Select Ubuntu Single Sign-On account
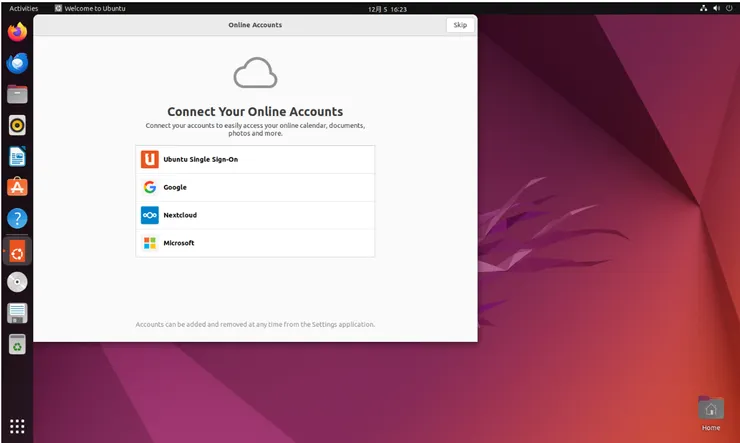Screen dimensions: 740x443 [255, 159]
